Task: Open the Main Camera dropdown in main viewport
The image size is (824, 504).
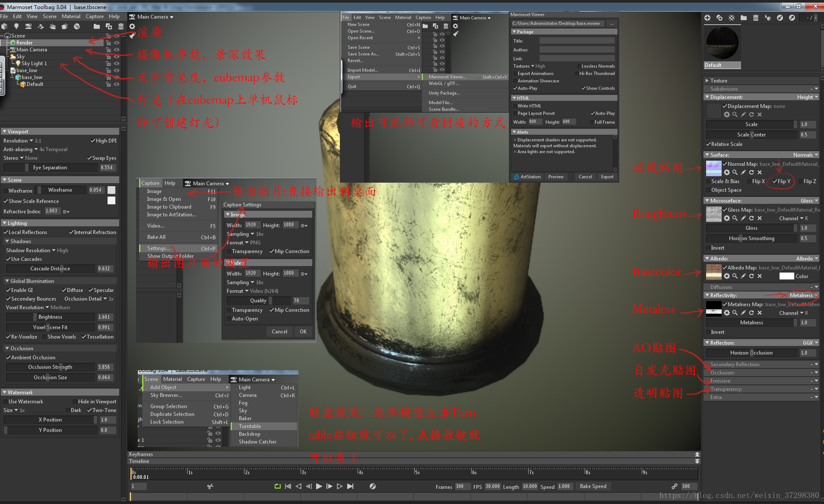Action: click(151, 17)
